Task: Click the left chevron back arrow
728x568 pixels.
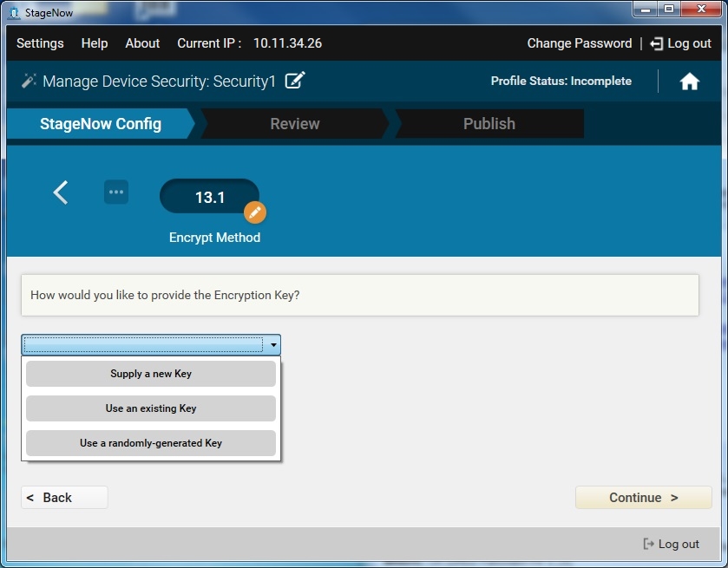Action: [x=61, y=193]
